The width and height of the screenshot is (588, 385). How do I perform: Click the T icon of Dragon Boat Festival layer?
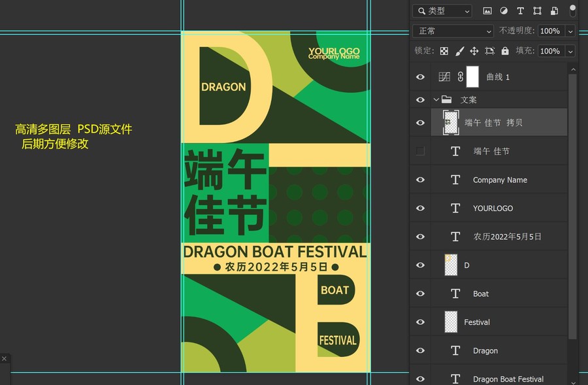pyautogui.click(x=455, y=379)
